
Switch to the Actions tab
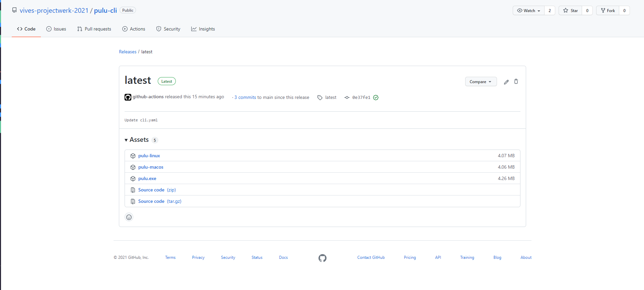tap(134, 29)
